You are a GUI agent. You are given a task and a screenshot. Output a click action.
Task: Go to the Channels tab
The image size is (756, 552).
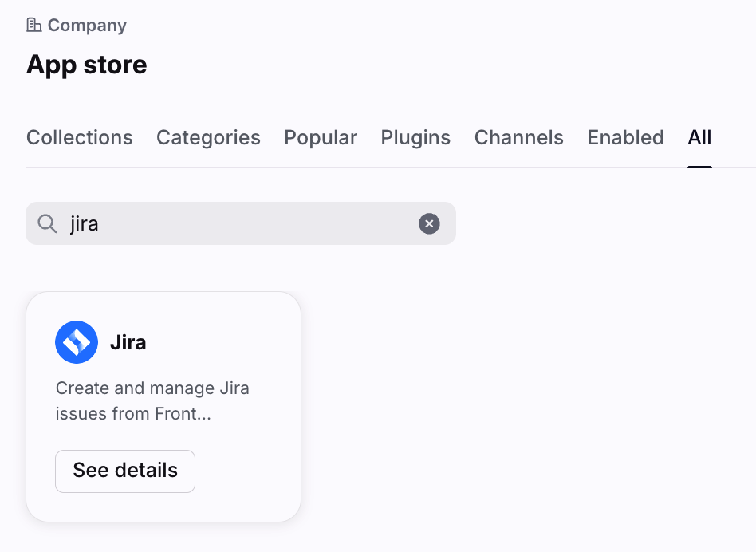click(519, 137)
